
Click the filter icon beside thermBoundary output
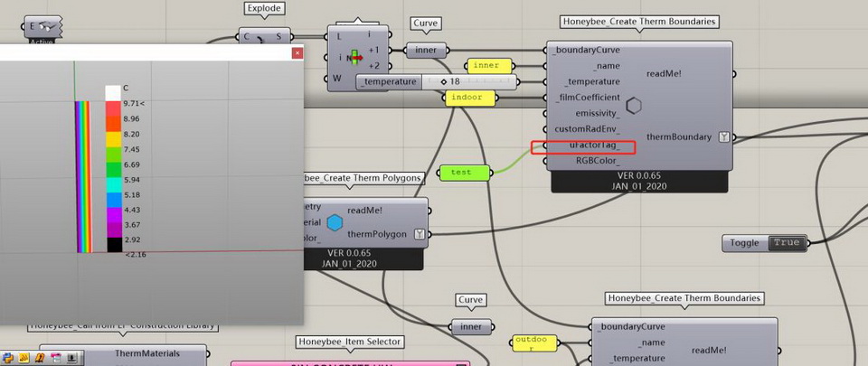723,136
